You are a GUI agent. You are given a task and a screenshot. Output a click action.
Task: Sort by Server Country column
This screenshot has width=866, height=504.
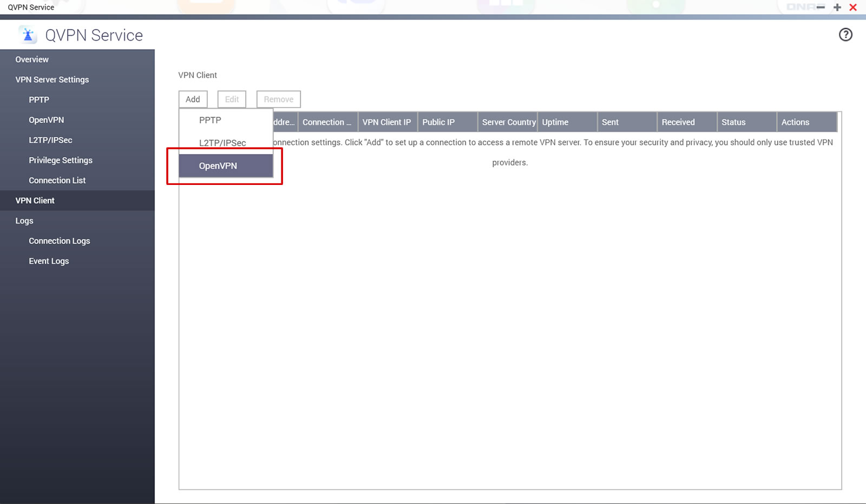508,122
